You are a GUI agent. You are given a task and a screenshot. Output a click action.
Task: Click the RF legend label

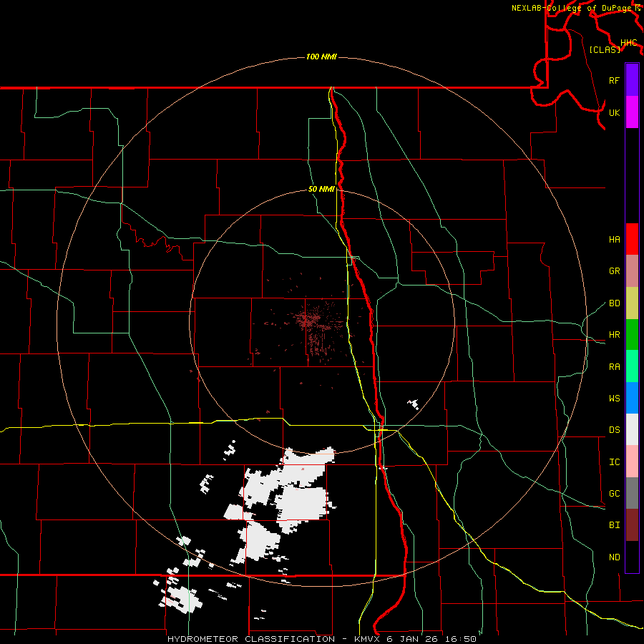click(615, 80)
